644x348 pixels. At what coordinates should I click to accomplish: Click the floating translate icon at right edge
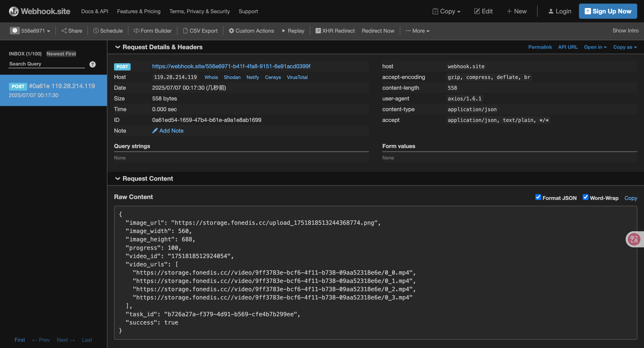pyautogui.click(x=634, y=239)
